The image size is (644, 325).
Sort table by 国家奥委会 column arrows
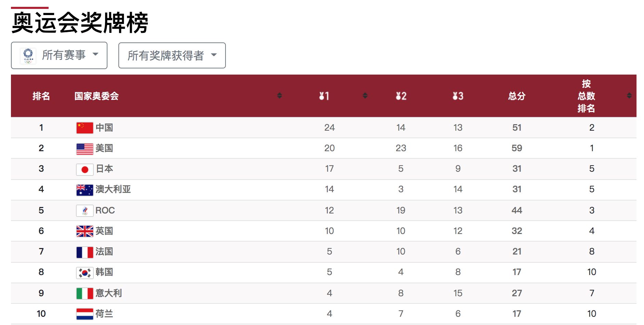click(279, 95)
